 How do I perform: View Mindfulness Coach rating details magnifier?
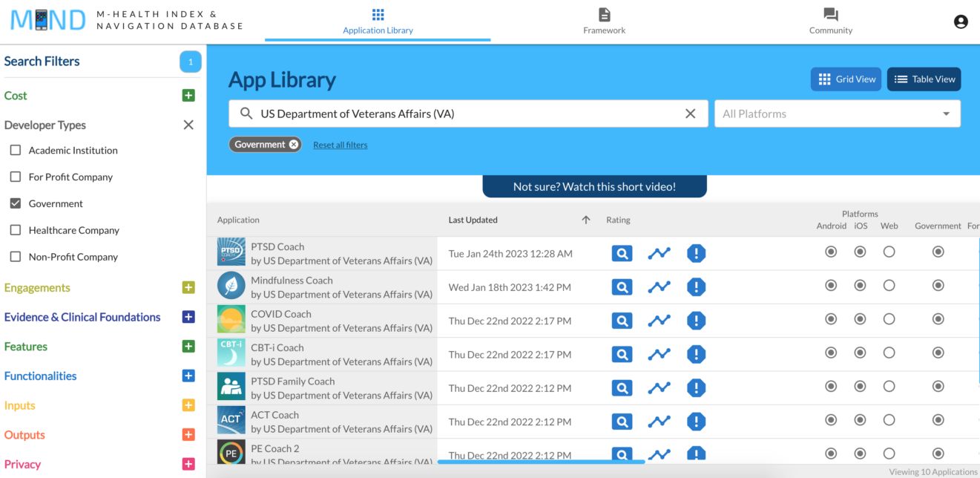tap(622, 287)
